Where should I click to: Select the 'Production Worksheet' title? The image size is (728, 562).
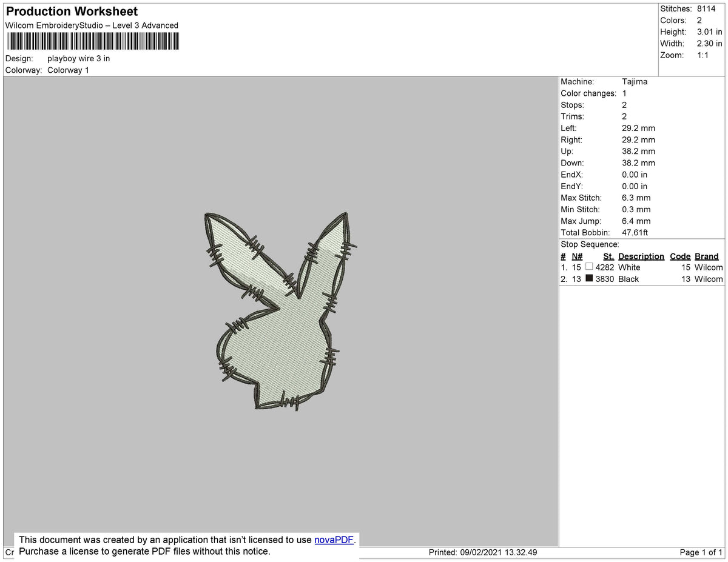[x=72, y=12]
